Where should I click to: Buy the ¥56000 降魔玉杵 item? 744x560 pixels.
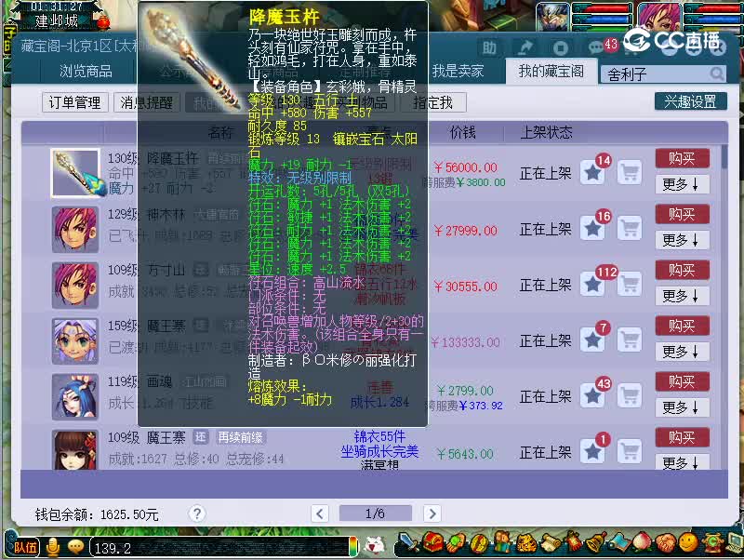point(683,158)
